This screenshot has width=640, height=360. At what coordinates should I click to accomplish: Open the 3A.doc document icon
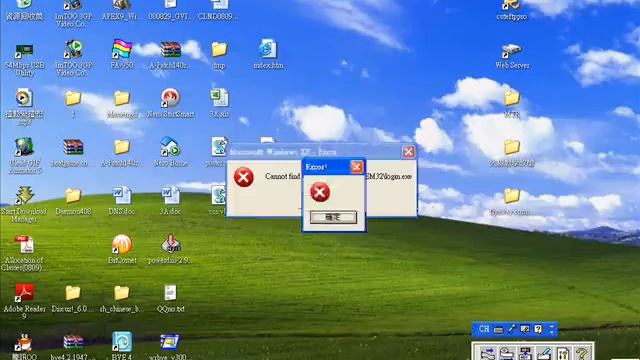[171, 196]
